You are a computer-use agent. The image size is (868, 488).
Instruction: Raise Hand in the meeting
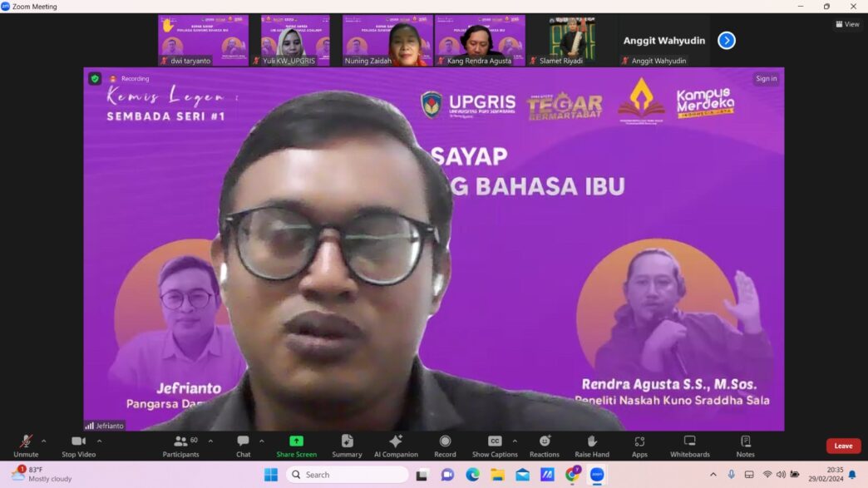point(592,446)
